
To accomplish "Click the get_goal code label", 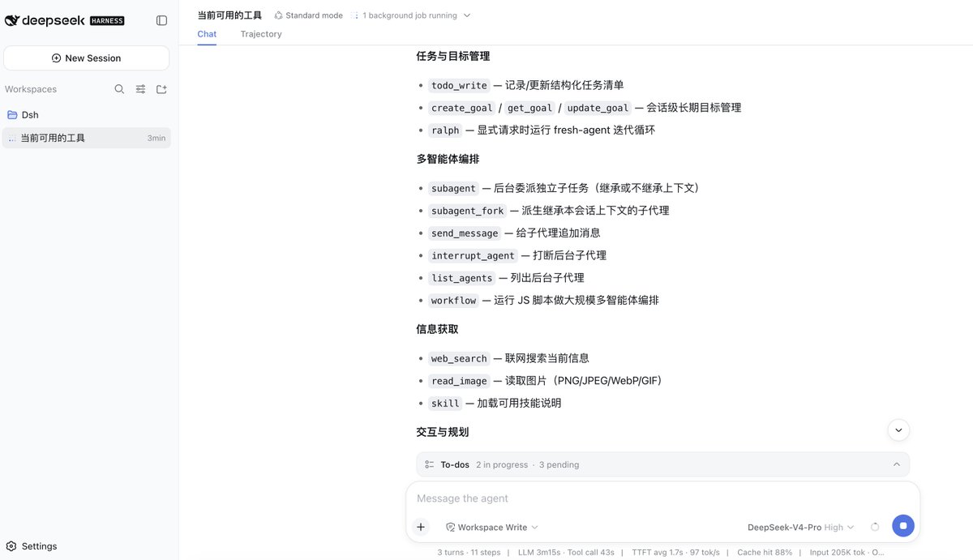I will [529, 108].
